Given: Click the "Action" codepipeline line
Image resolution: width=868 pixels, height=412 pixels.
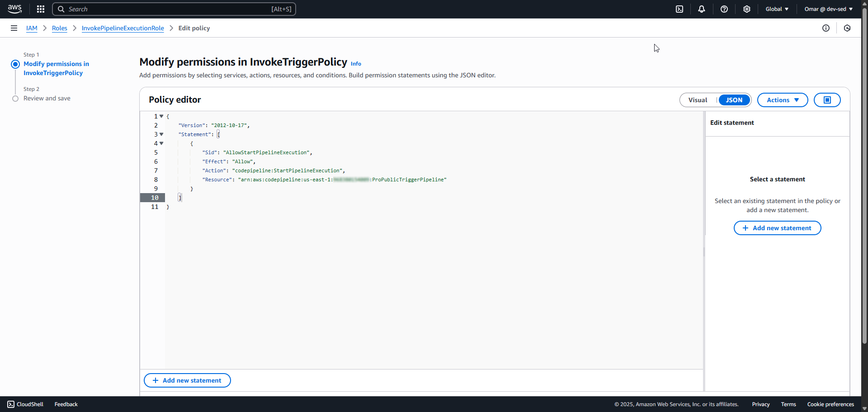Looking at the screenshot, I should point(274,170).
